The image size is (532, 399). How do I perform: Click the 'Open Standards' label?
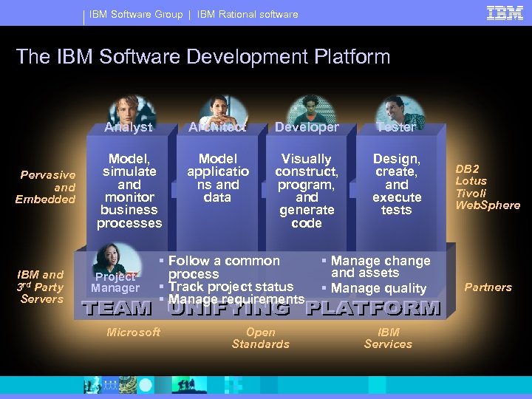[x=261, y=338]
